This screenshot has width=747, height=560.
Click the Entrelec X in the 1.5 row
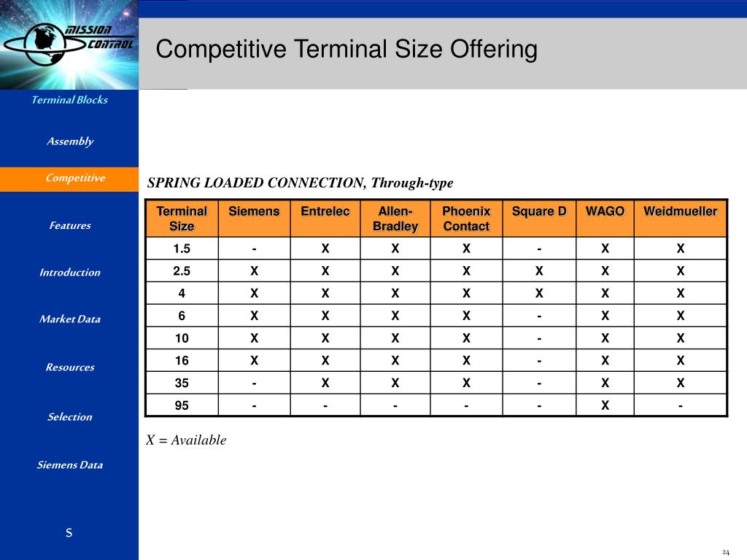(x=325, y=249)
